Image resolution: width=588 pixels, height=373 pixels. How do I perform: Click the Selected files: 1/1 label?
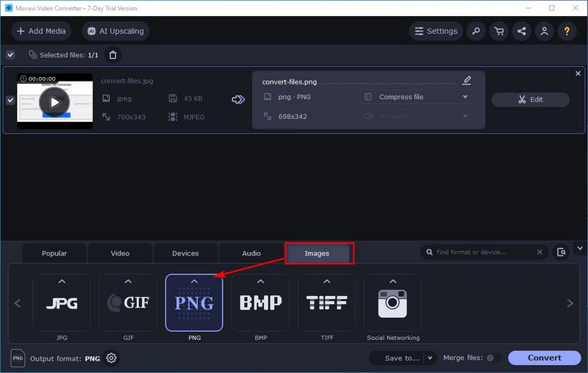[x=69, y=55]
